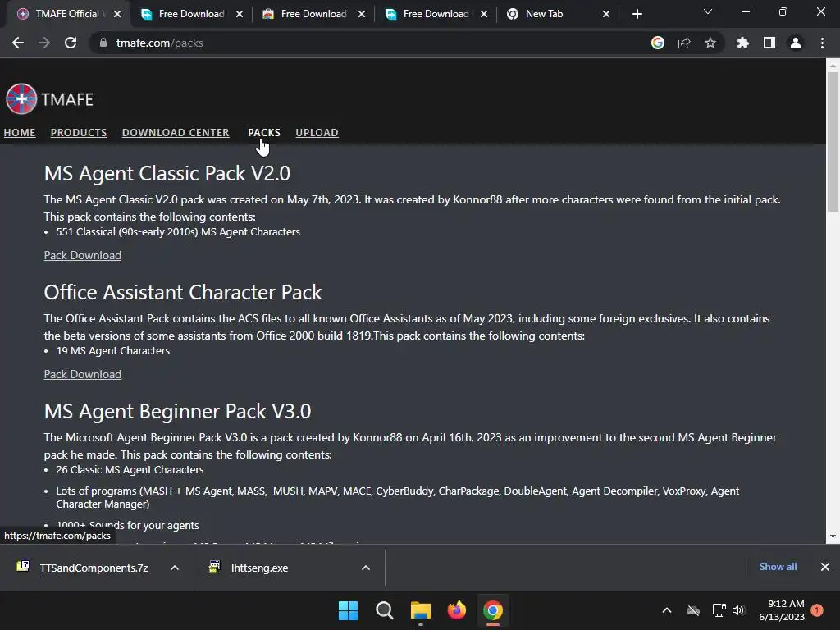
Task: Click the text '26 Classic MS Agent Characters'
Action: pos(130,470)
